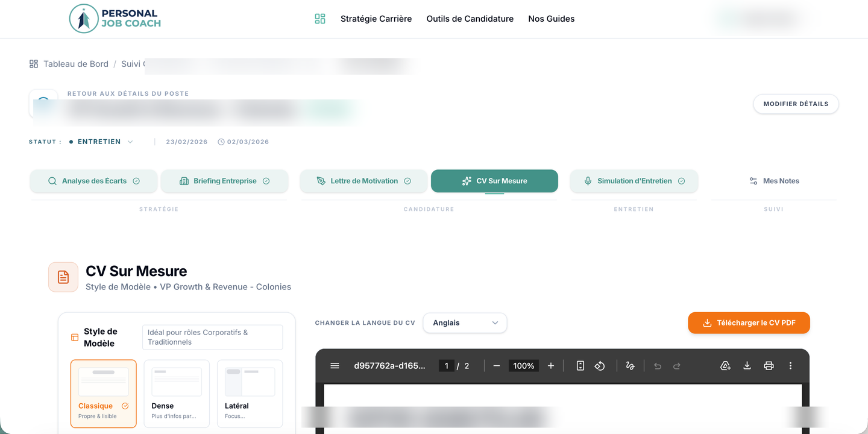Open the PDF viewer sidebar menu icon

(335, 366)
